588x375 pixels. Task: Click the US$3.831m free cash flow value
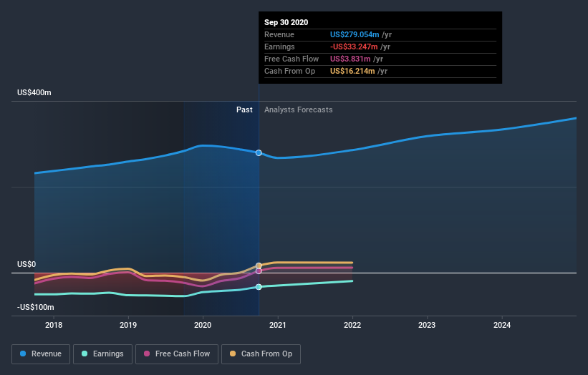pyautogui.click(x=350, y=59)
